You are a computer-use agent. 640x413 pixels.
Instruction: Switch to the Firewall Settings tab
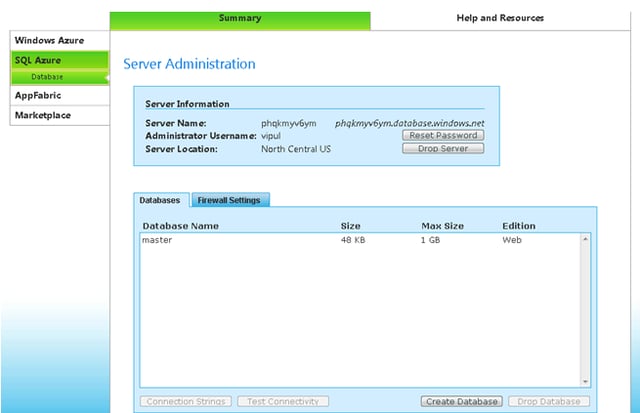pos(230,200)
